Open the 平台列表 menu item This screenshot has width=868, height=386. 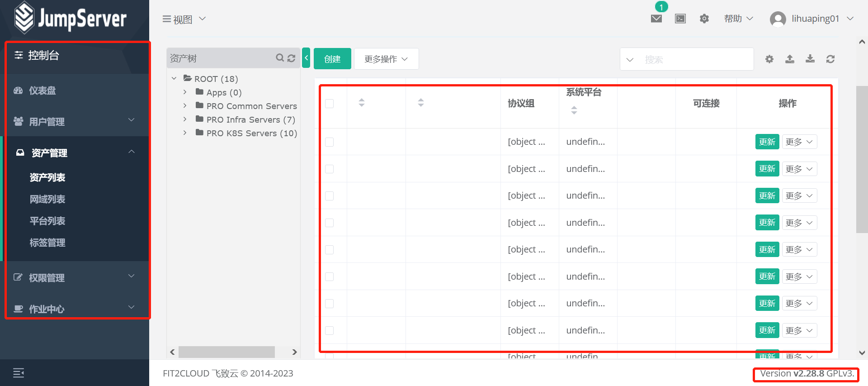(47, 221)
